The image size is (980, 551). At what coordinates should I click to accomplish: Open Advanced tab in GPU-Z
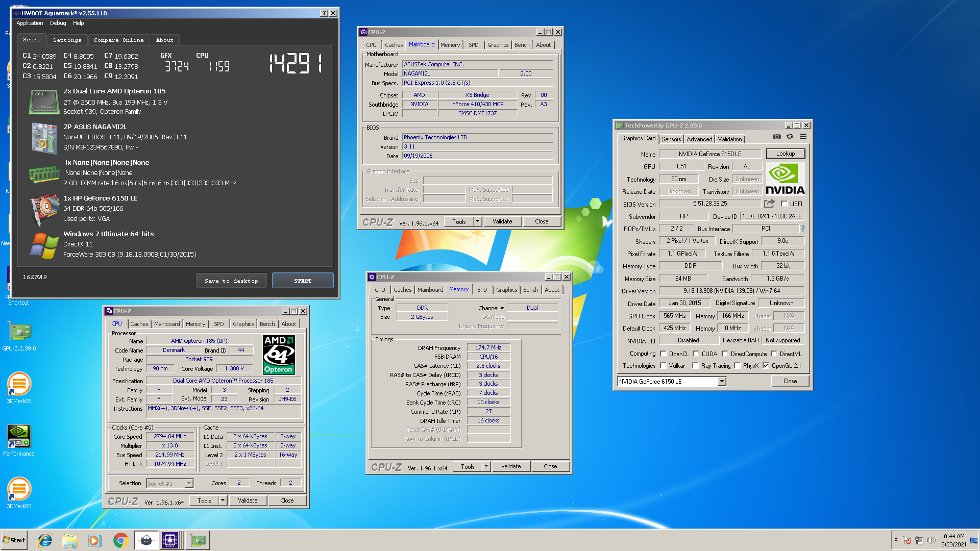[x=699, y=139]
